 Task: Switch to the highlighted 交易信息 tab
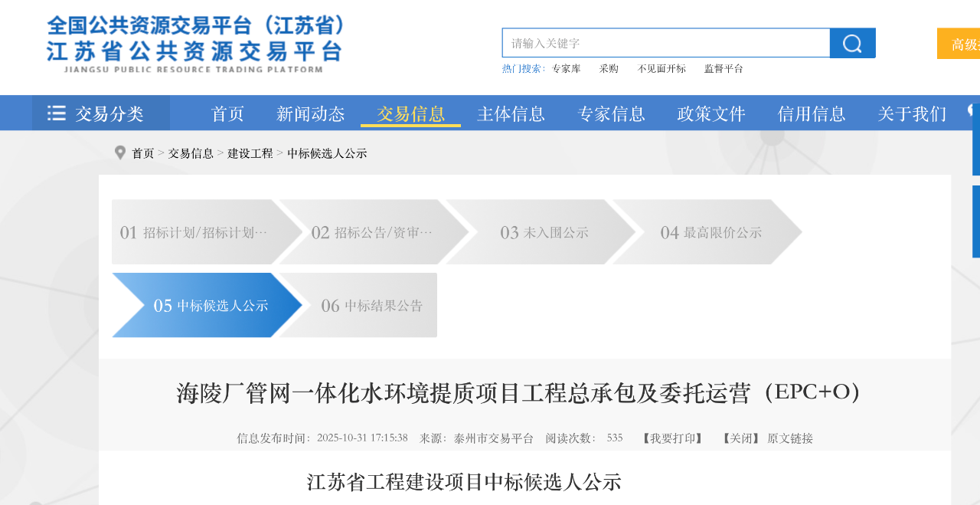click(410, 113)
